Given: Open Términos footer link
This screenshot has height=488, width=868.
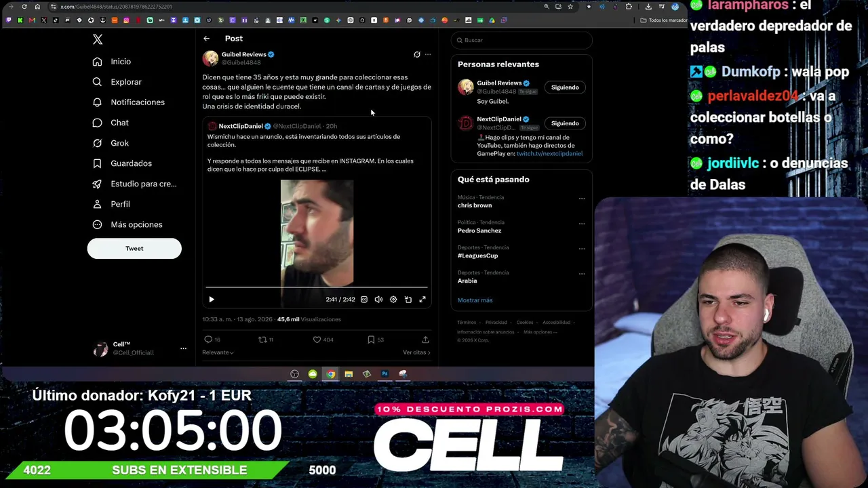Looking at the screenshot, I should [467, 323].
